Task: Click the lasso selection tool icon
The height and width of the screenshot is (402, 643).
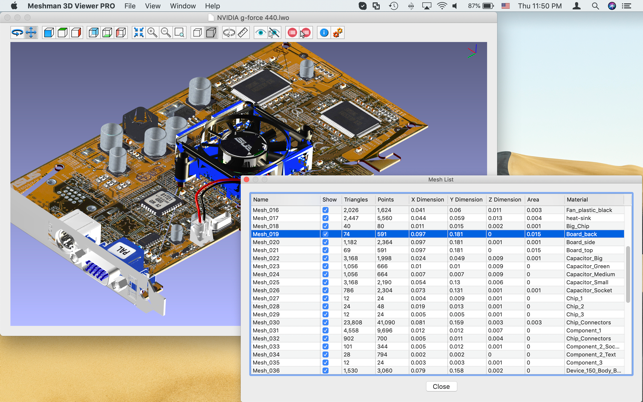Action: tap(229, 33)
